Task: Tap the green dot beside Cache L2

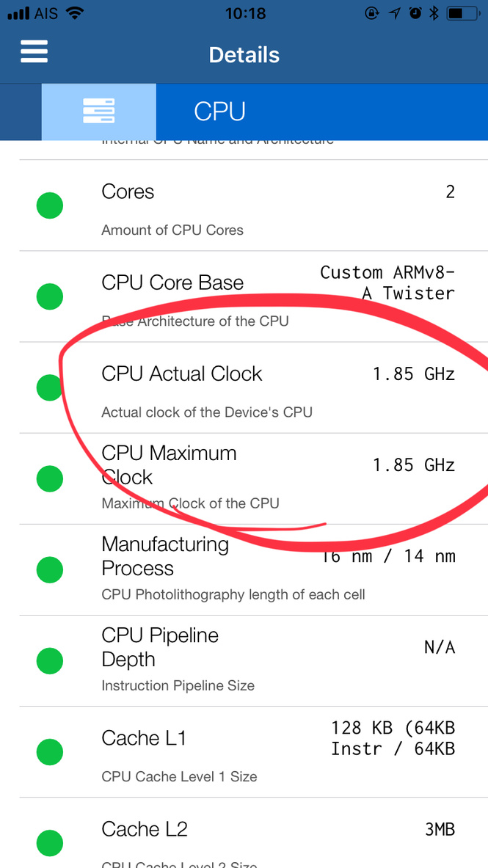Action: pos(50,842)
